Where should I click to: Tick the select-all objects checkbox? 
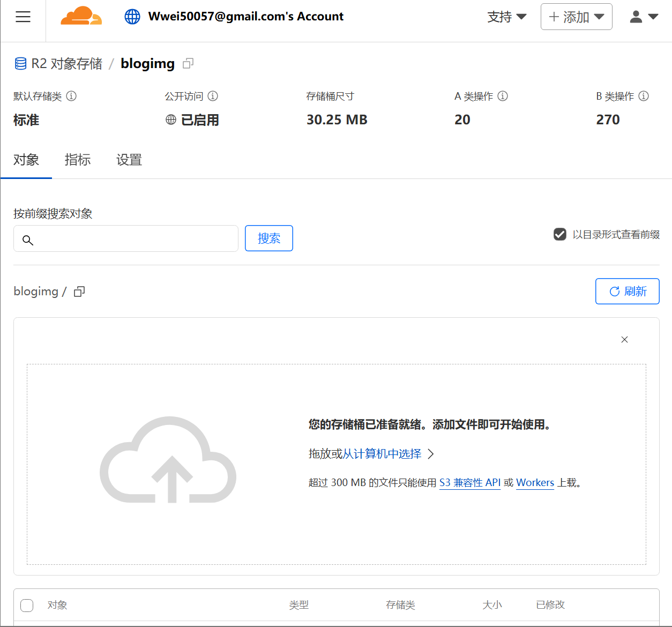click(x=27, y=606)
